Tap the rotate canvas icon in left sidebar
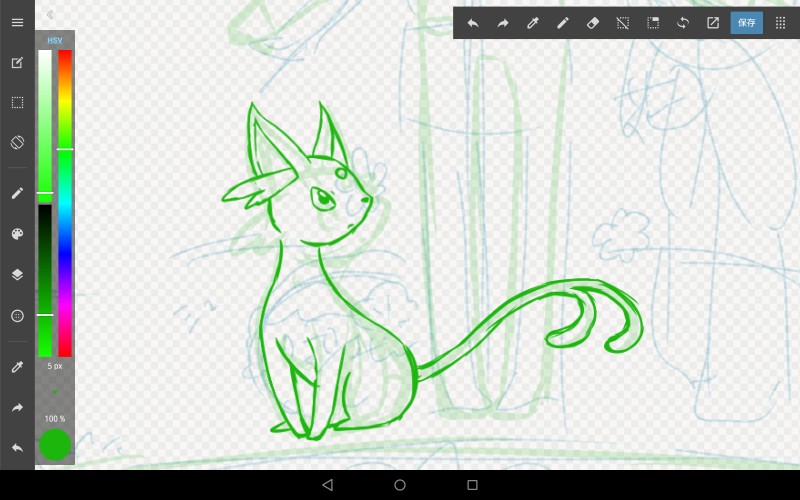The height and width of the screenshot is (500, 800). [17, 142]
